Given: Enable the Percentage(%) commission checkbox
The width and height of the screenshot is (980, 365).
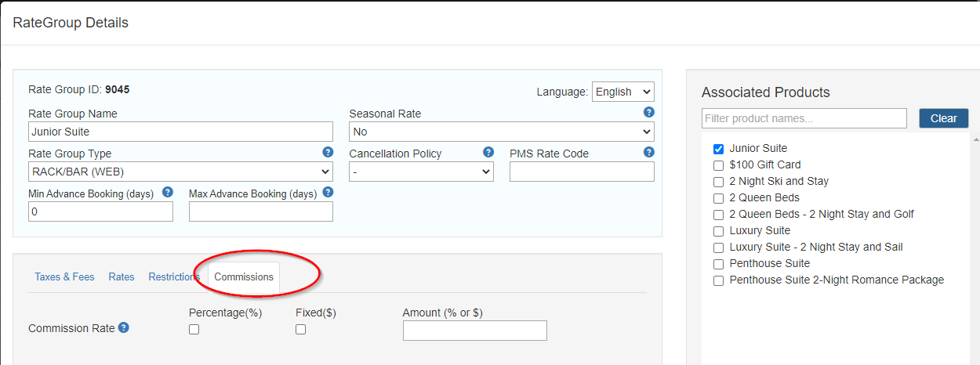Looking at the screenshot, I should (x=194, y=330).
